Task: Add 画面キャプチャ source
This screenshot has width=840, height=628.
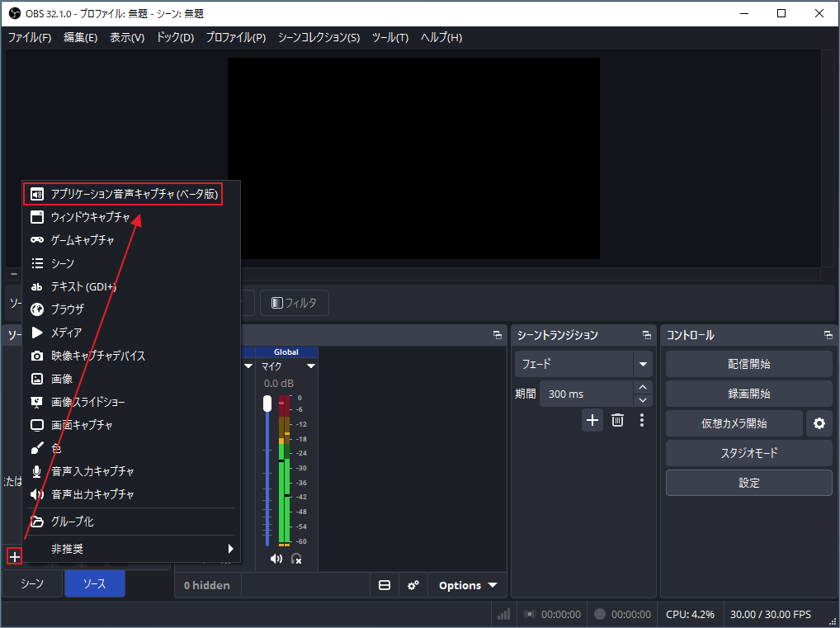Action: (x=131, y=425)
